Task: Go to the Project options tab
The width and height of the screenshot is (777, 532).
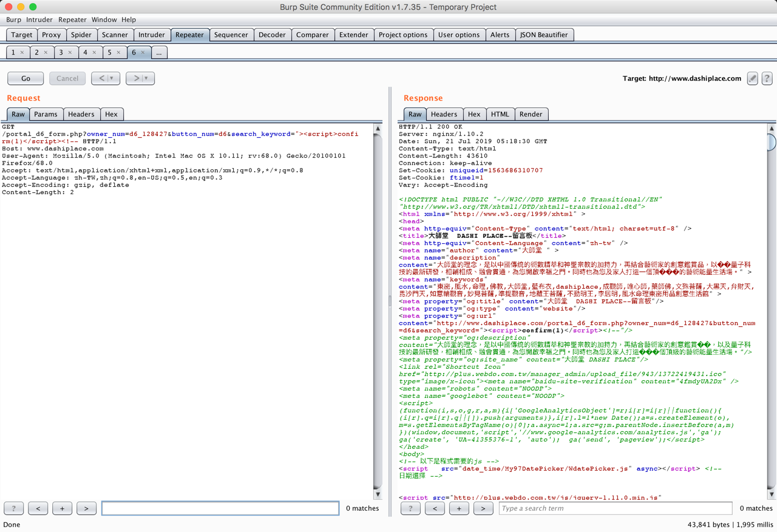Action: point(403,35)
